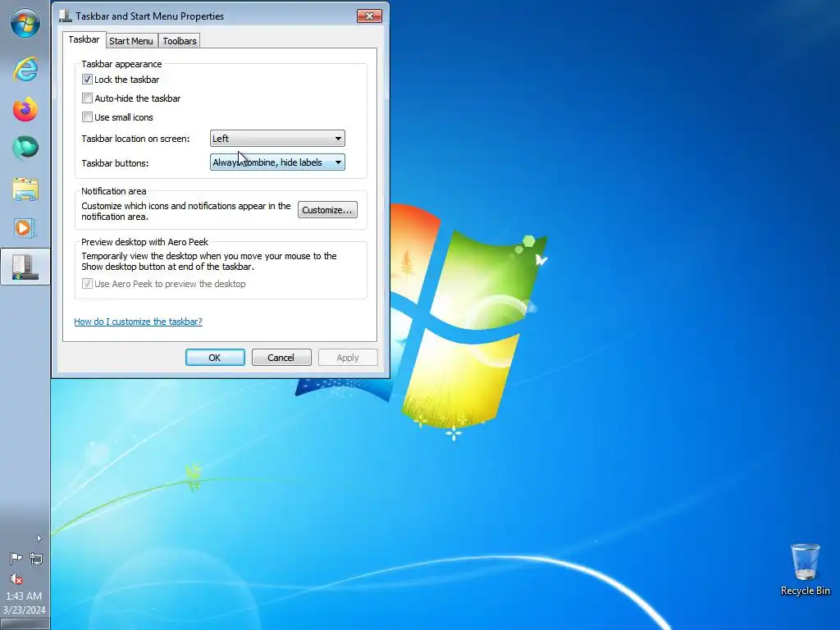
Task: Open the Taskbar buttons dropdown
Action: point(277,162)
